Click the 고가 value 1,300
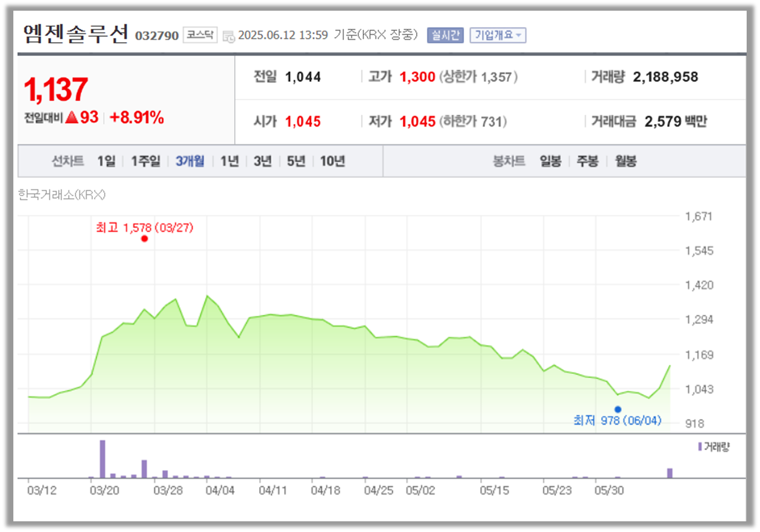Viewport: 760px width, 532px height. [418, 77]
